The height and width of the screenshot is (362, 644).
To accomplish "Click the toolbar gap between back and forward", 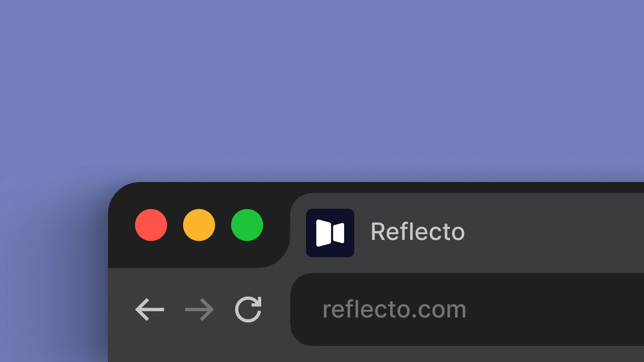I will click(x=174, y=309).
